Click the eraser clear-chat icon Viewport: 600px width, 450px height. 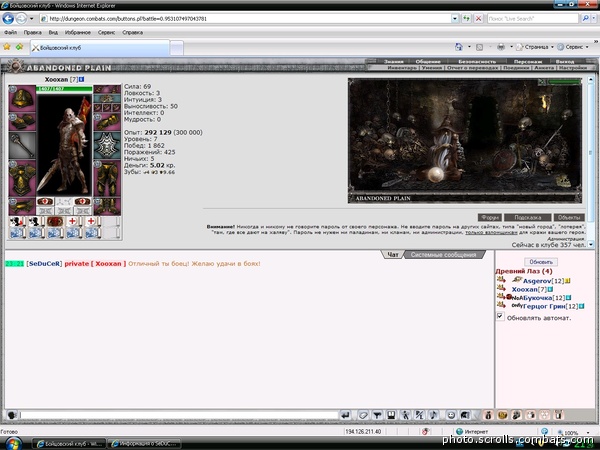pyautogui.click(x=363, y=415)
